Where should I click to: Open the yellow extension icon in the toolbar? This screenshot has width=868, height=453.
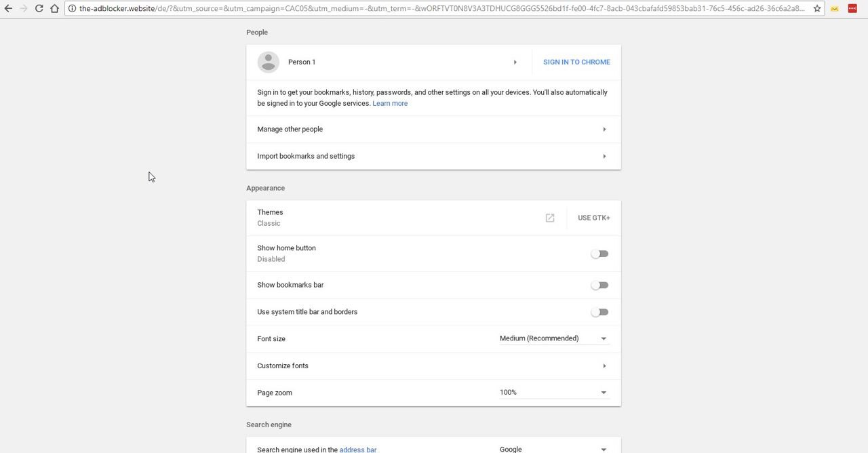[x=835, y=8]
